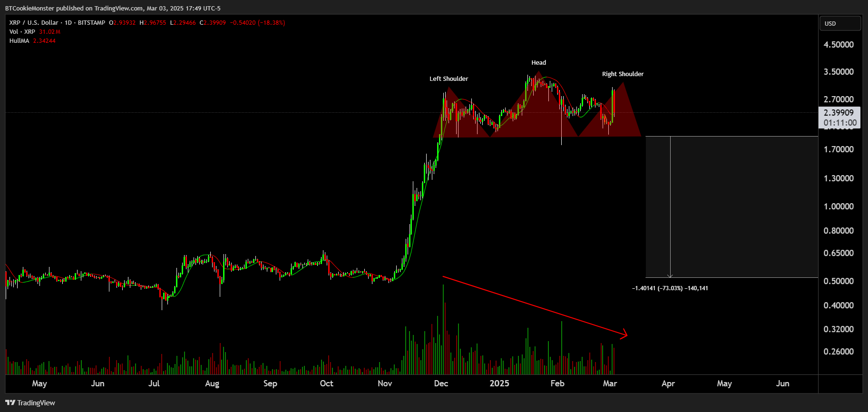Open the USD currency selector
Image resolution: width=868 pixels, height=412 pixels.
[x=840, y=23]
